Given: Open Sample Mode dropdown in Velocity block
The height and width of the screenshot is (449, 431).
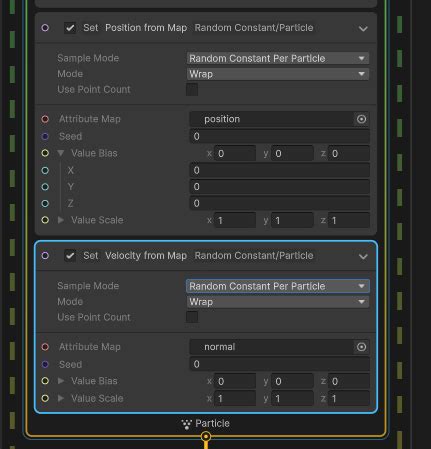Looking at the screenshot, I should 278,286.
